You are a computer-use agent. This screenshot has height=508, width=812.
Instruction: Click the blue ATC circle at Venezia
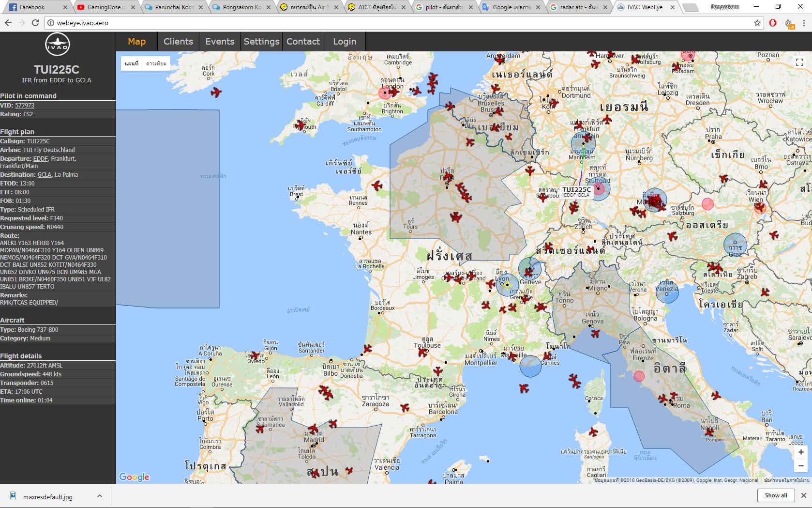pyautogui.click(x=667, y=292)
